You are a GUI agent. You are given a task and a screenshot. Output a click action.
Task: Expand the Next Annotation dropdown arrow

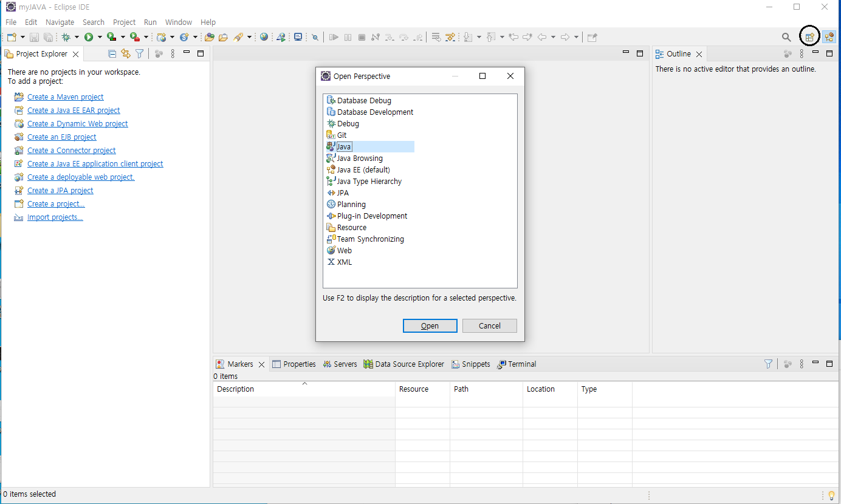(x=479, y=37)
